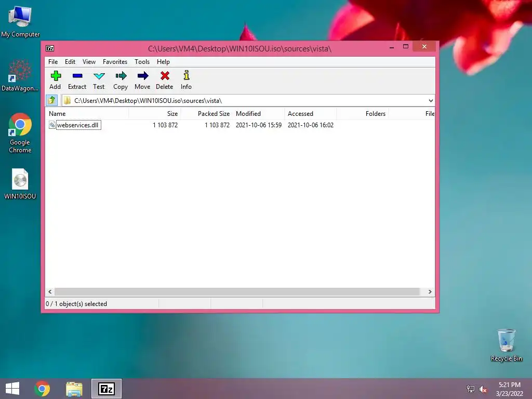Screen dimensions: 532x399
Task: Click the muted volume tray icon
Action: click(483, 389)
